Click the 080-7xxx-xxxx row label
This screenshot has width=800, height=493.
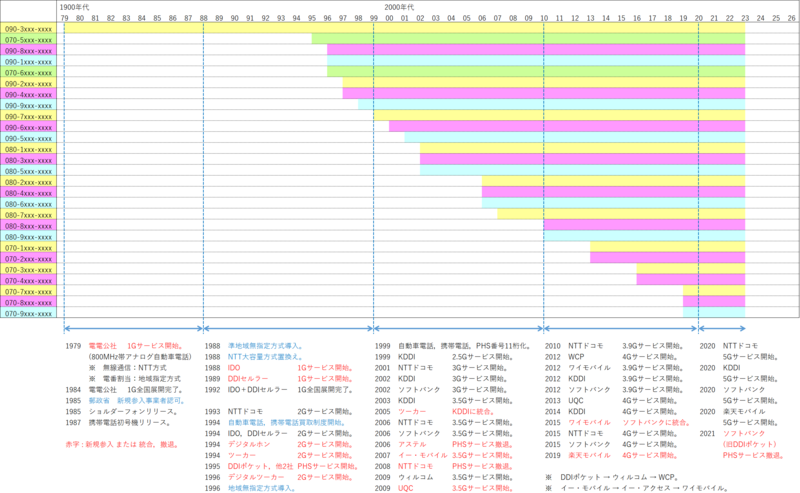pyautogui.click(x=29, y=215)
